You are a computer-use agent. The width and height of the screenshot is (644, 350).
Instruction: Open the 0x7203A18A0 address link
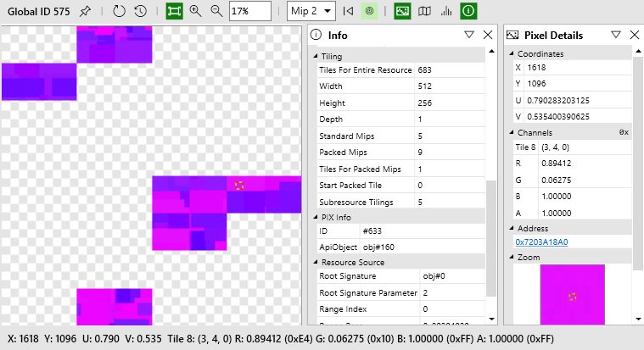coord(541,242)
